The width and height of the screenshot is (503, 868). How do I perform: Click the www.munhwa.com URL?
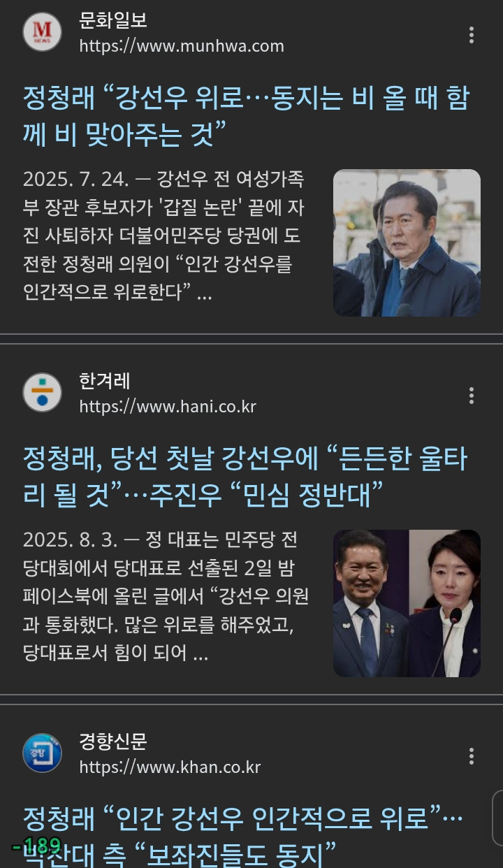[x=182, y=47]
